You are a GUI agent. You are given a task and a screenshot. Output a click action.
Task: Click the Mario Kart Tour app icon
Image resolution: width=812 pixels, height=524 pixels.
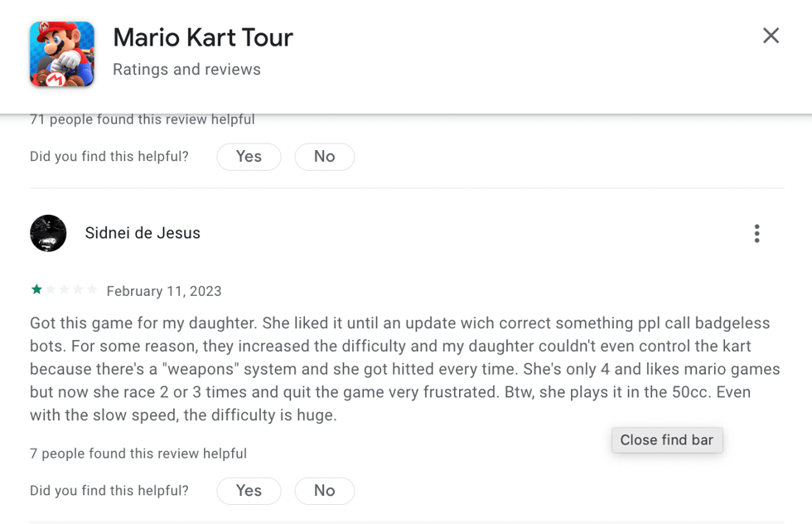click(62, 54)
